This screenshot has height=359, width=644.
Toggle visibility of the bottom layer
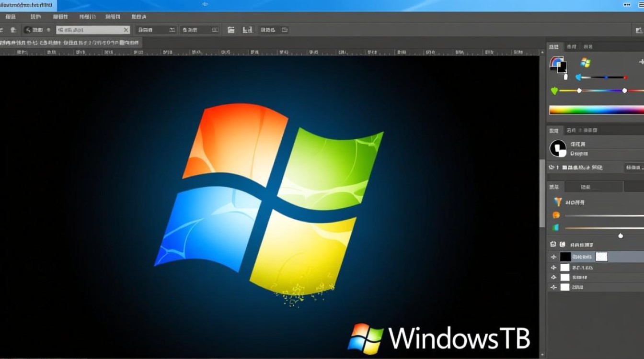pyautogui.click(x=552, y=287)
